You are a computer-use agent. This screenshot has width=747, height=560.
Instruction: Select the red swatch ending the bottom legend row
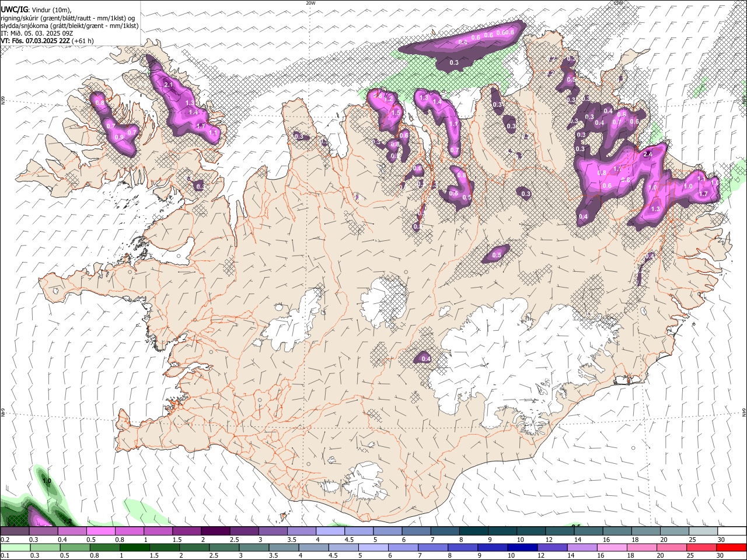pyautogui.click(x=731, y=547)
